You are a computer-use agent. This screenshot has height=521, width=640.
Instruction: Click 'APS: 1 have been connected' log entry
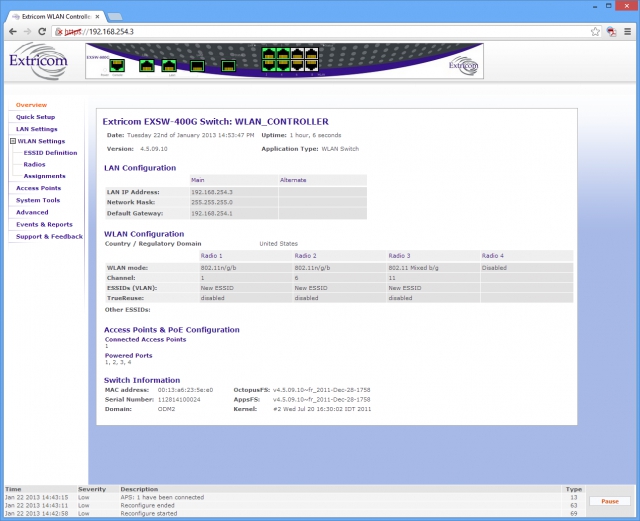162,497
